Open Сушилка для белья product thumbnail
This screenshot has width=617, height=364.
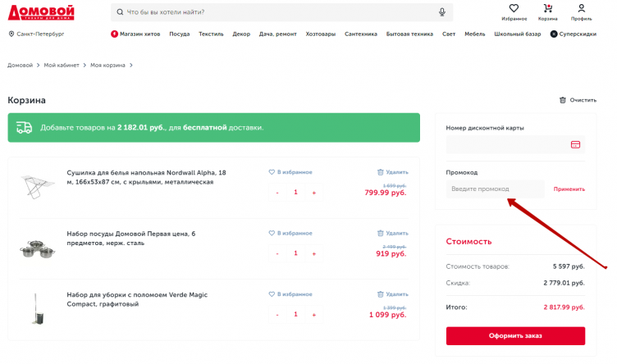[38, 186]
